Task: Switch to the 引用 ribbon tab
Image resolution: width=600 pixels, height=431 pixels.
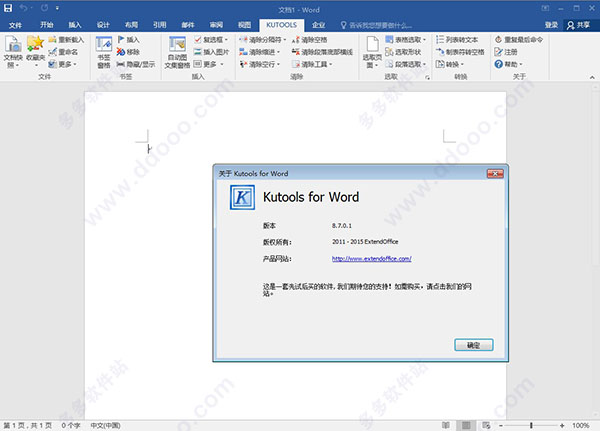Action: (x=160, y=25)
